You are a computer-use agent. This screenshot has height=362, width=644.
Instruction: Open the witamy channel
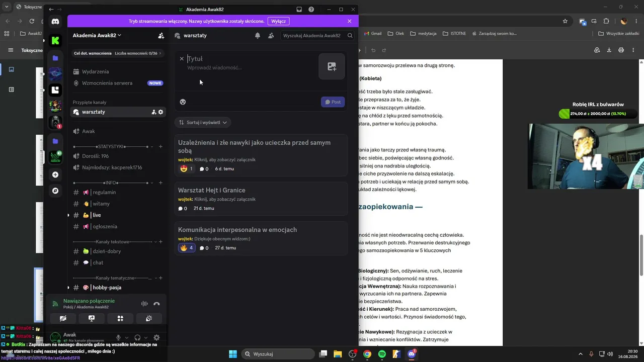click(118, 204)
